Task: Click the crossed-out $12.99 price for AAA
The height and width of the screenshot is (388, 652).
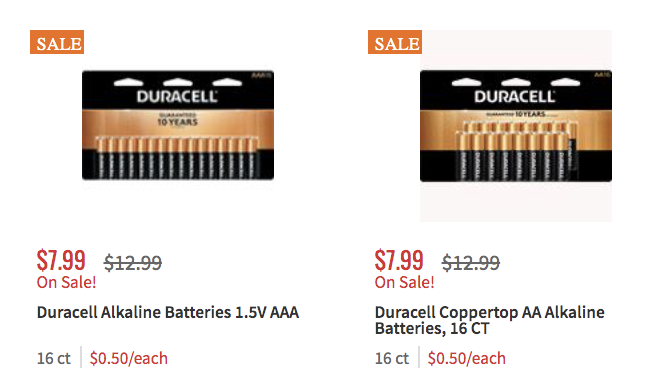Action: [133, 263]
